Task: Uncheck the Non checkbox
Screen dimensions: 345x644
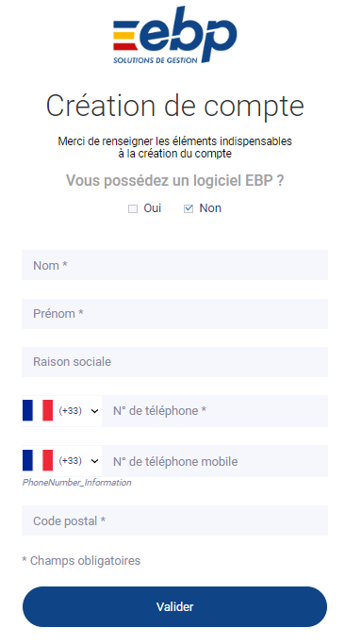Action: [189, 208]
